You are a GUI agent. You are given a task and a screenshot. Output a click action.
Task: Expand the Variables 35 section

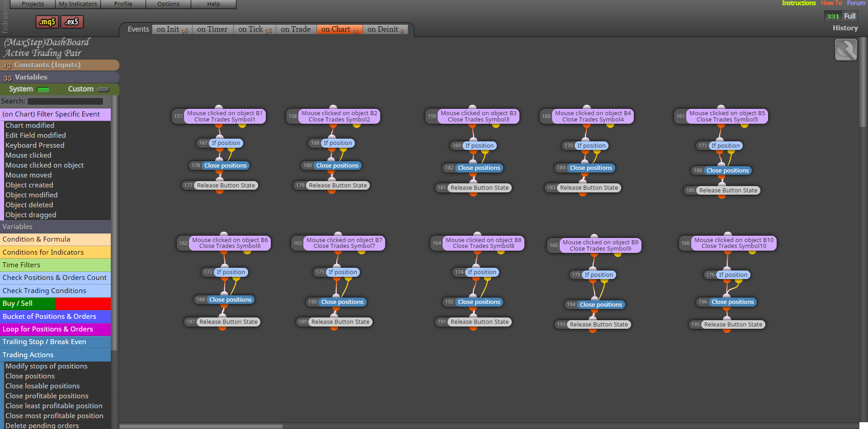pos(60,77)
